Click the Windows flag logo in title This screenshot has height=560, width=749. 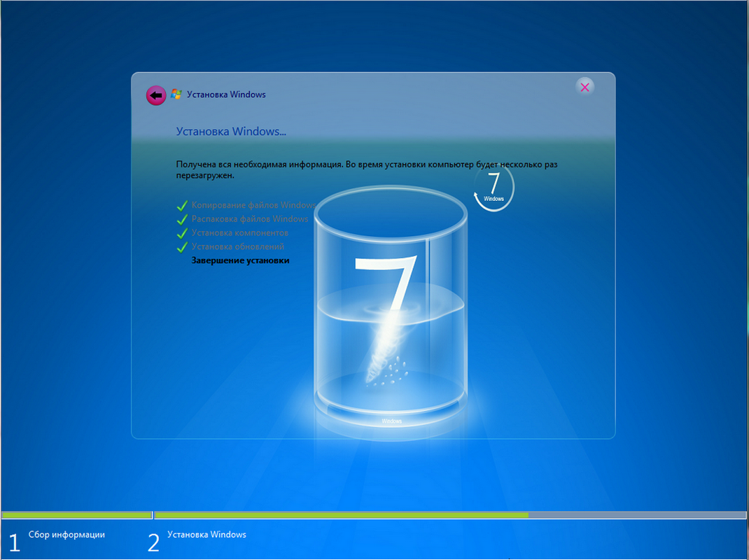pos(176,94)
